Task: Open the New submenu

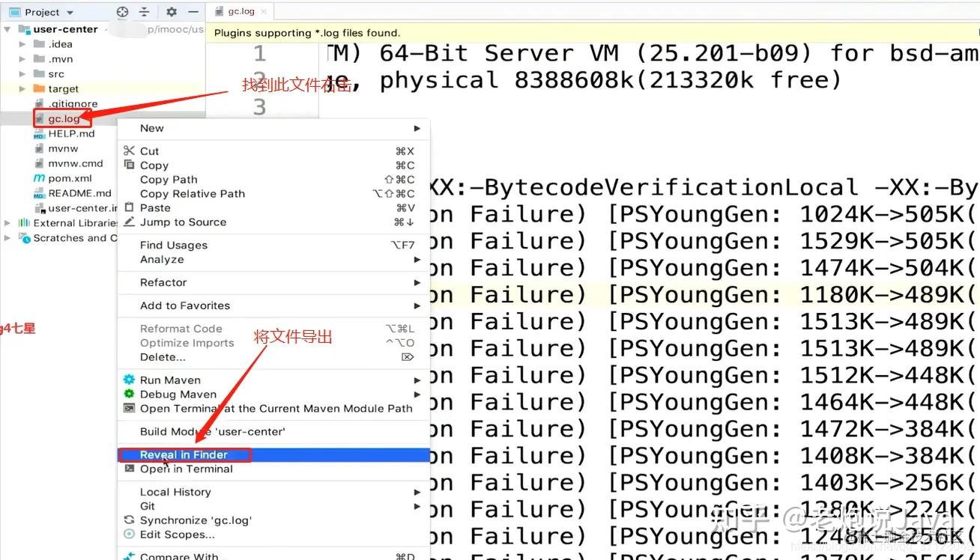Action: tap(151, 128)
